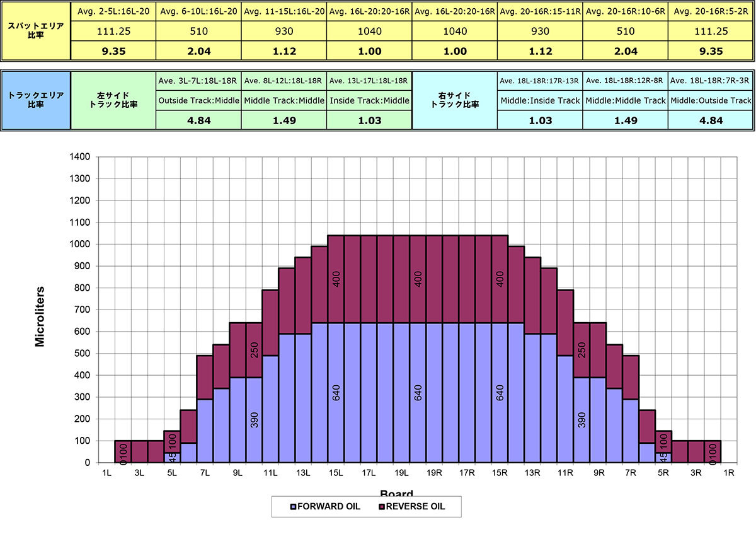
Task: Click the 1400 label on the y-axis
Action: 81,157
